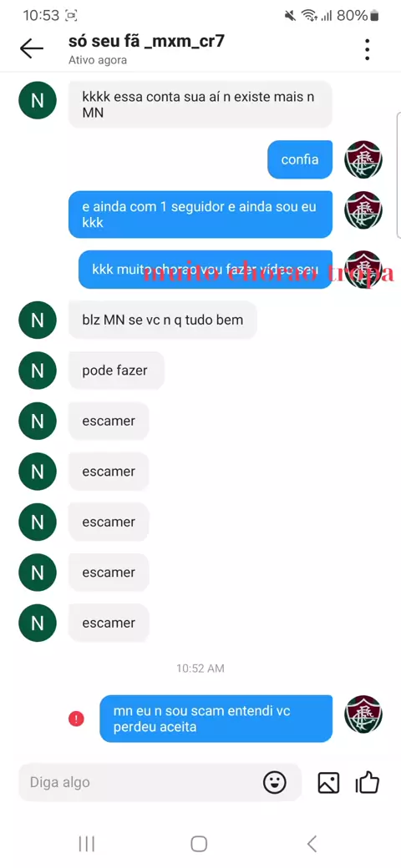401x868 pixels.
Task: Tap the image gallery attachment icon
Action: (x=328, y=783)
